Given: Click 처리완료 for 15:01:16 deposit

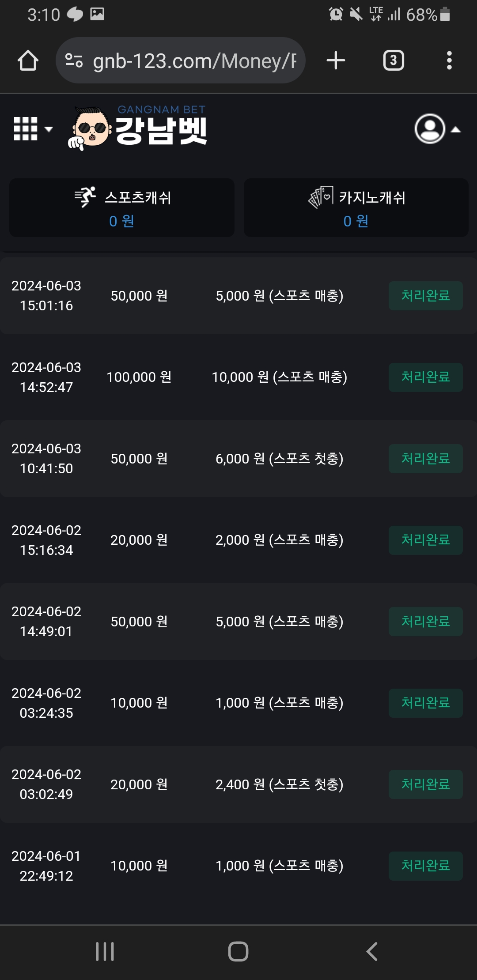Looking at the screenshot, I should click(x=425, y=296).
